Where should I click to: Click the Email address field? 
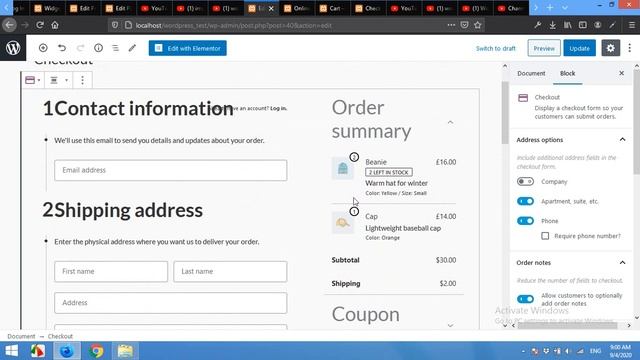coord(171,170)
